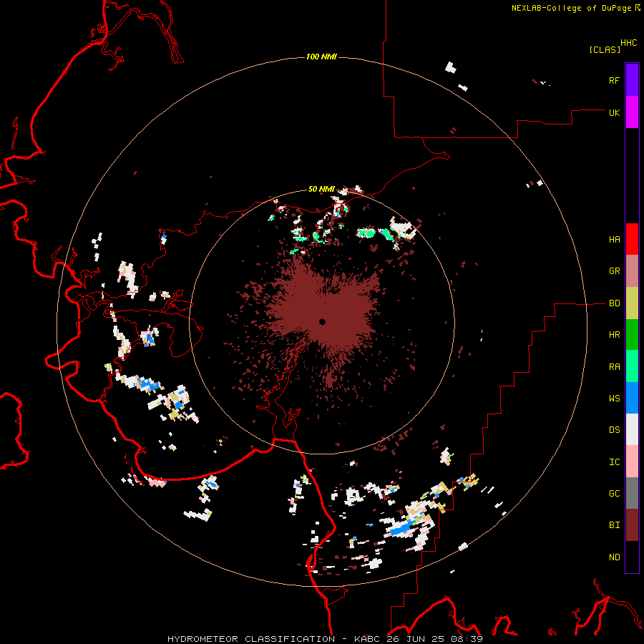Screen dimensions: 644x644
Task: Click the RA legend label
Action: coord(614,367)
